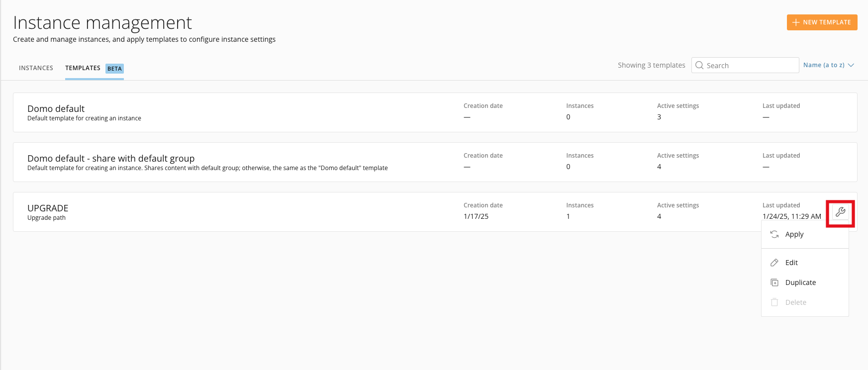Click Instances value 1 for UPGRADE
This screenshot has width=868, height=370.
tap(568, 216)
